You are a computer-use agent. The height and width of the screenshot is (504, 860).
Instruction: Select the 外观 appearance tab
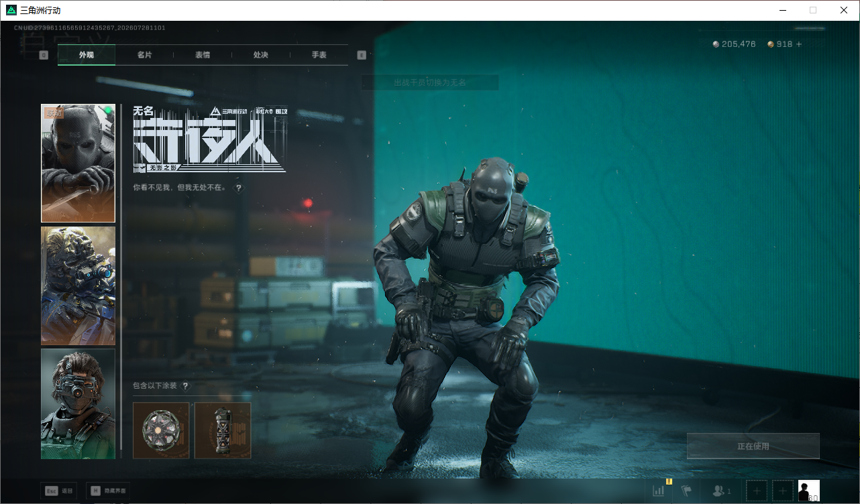coord(87,55)
